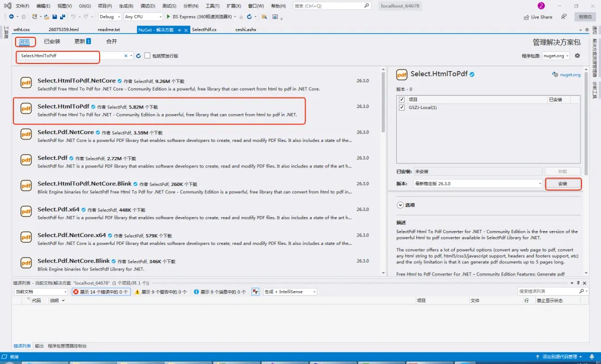Close the NuGet solution tab
Image resolution: width=601 pixels, height=364 pixels.
click(x=186, y=30)
